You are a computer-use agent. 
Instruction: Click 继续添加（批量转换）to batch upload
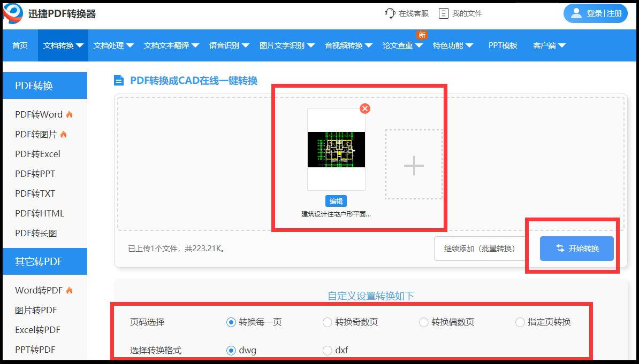pos(479,248)
